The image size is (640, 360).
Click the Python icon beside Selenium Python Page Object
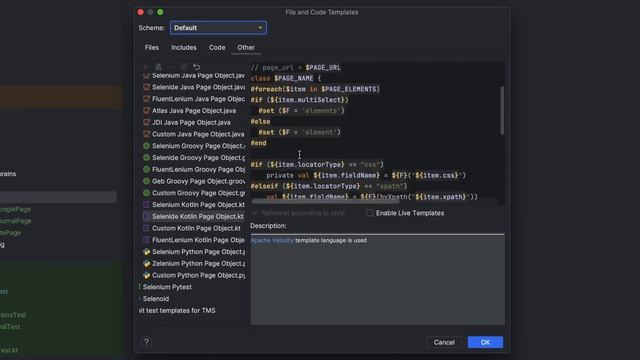click(147, 252)
